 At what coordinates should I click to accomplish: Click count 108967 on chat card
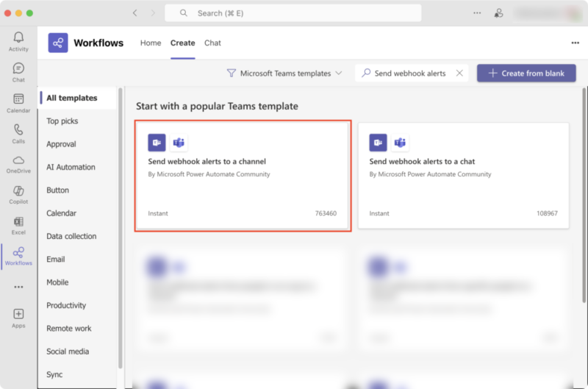pyautogui.click(x=547, y=213)
